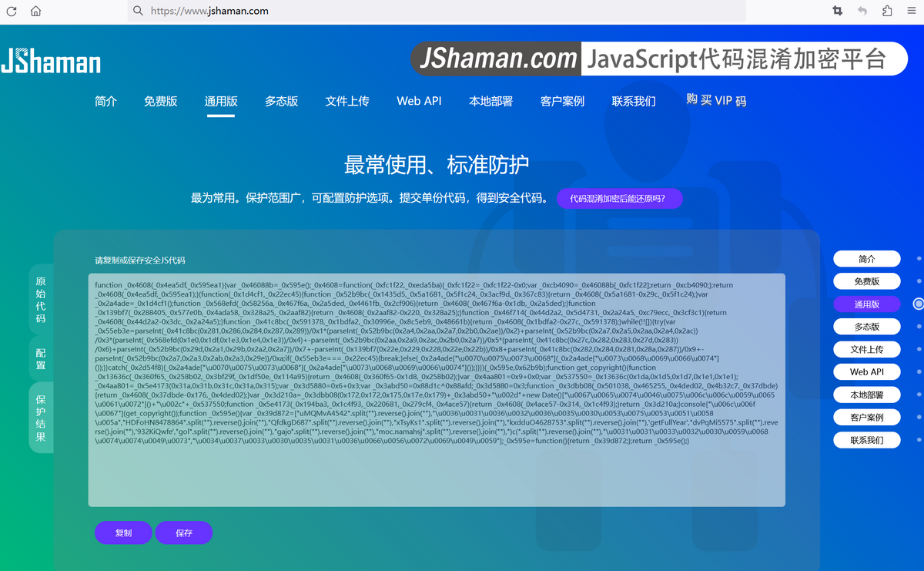Viewport: 924px width, 571px height.
Task: Click inside the obfuscated JS code textarea
Action: [x=437, y=390]
